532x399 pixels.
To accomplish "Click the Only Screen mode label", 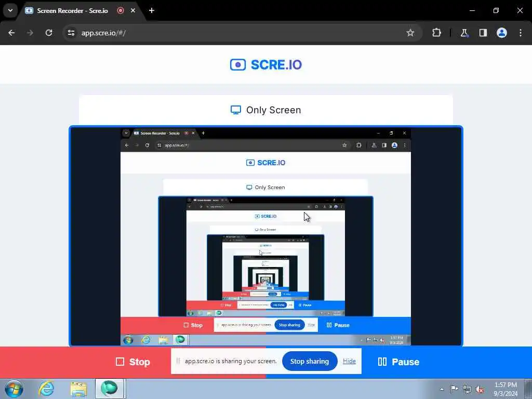I will (x=266, y=110).
